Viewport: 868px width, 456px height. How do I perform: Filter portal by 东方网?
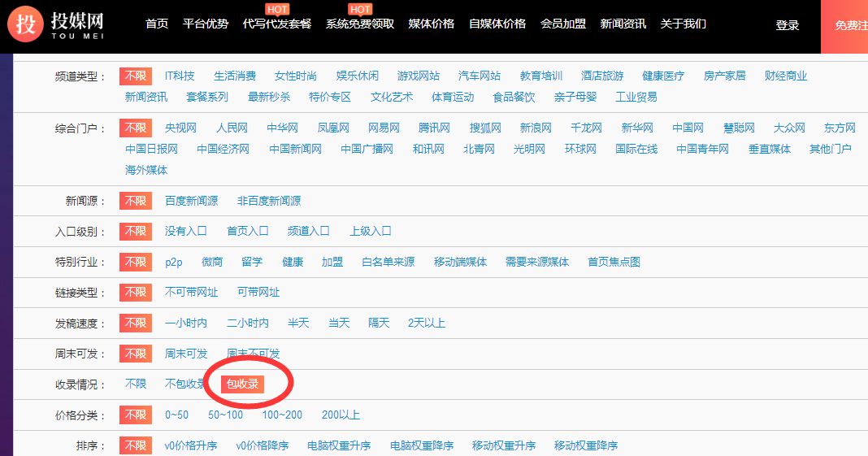point(840,128)
